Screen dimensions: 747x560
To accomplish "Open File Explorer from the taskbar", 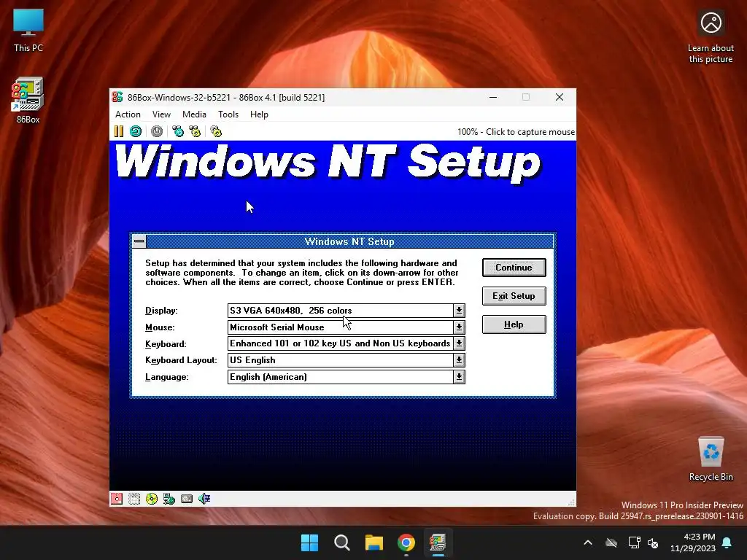I will click(374, 542).
